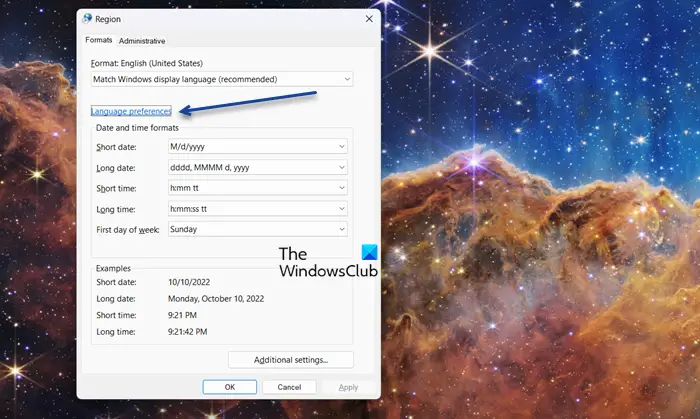
Task: Click the Examples group label
Action: (x=113, y=268)
